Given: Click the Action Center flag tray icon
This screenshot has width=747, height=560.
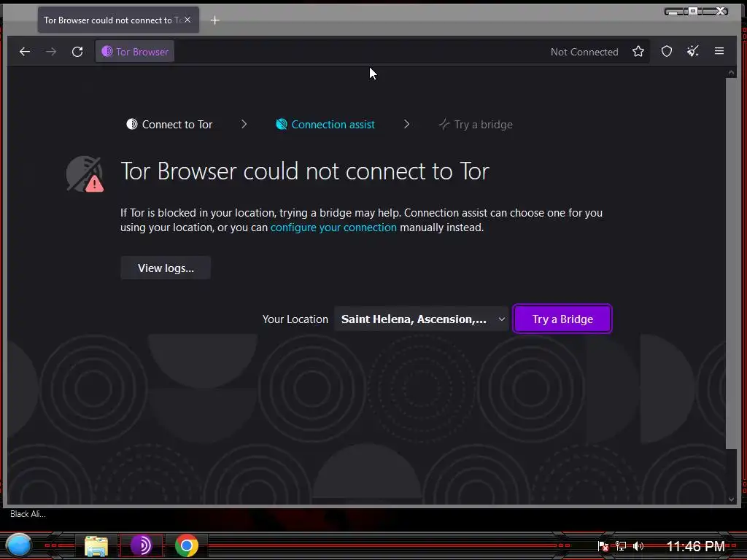Looking at the screenshot, I should click(x=603, y=546).
